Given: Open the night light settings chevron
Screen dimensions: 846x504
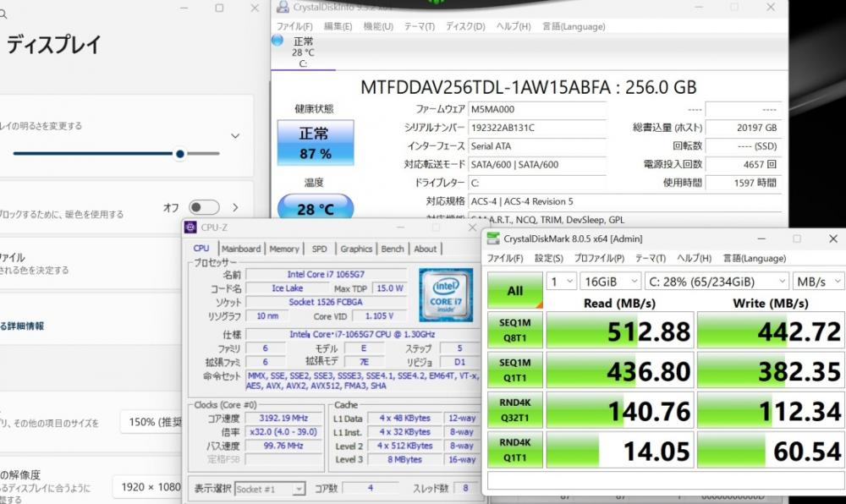Looking at the screenshot, I should pos(235,207).
